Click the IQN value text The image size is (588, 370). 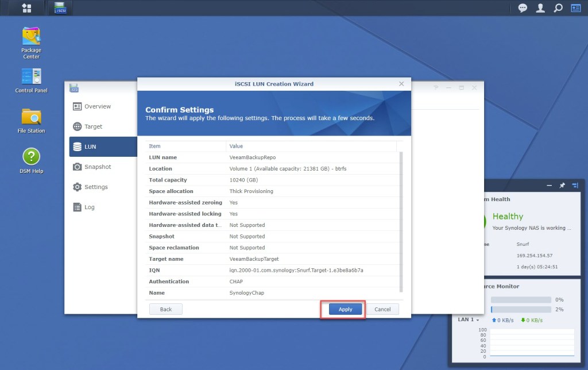coord(296,270)
